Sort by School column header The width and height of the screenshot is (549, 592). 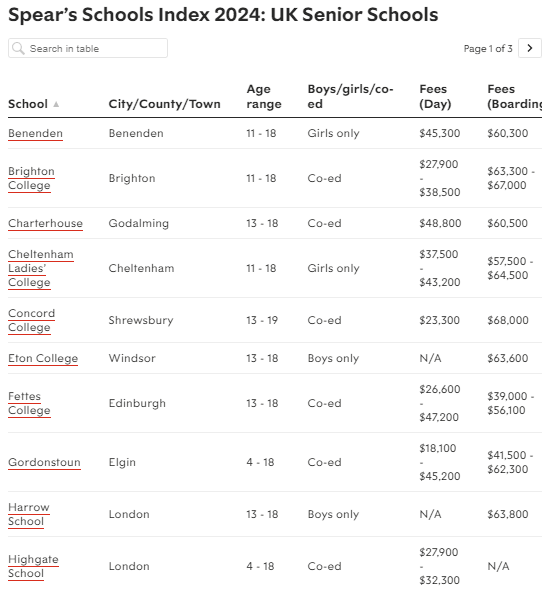click(28, 104)
